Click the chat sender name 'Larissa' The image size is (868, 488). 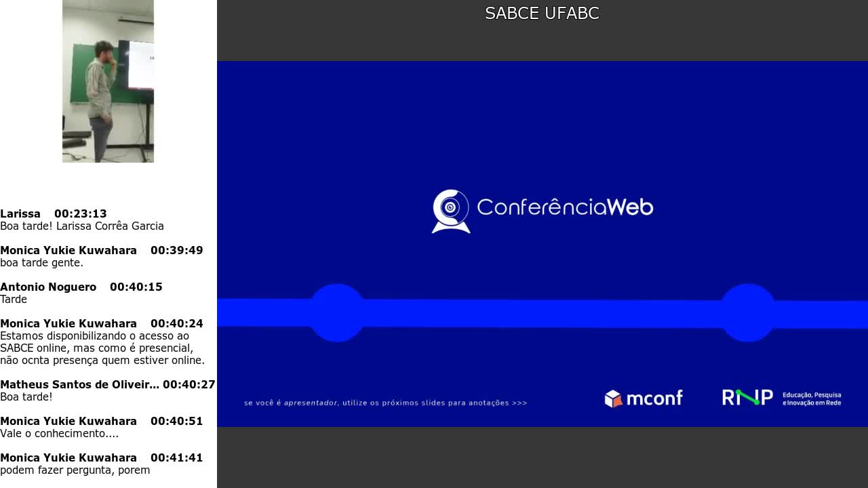pyautogui.click(x=20, y=214)
